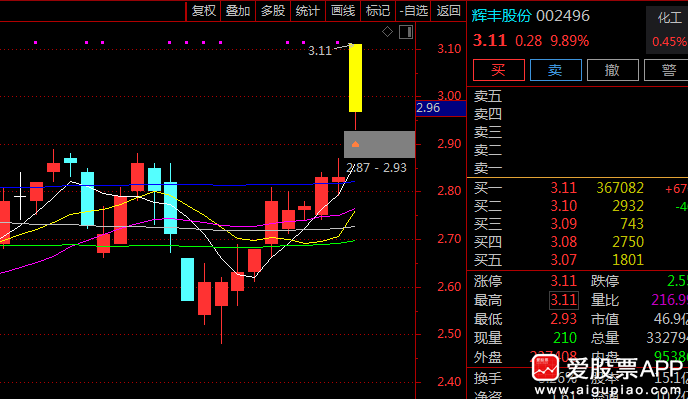
Task: Click the blue 卖 sell button
Action: point(555,70)
